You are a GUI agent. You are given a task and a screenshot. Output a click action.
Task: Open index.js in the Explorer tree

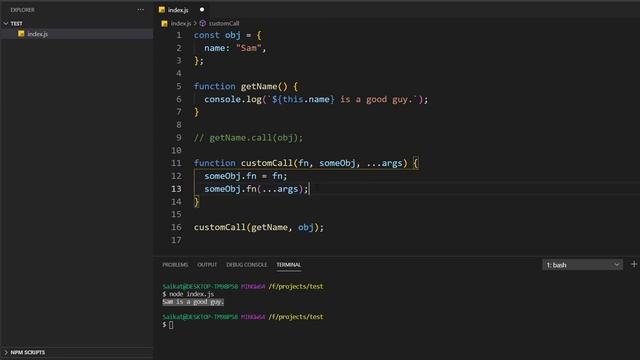tap(77, 34)
